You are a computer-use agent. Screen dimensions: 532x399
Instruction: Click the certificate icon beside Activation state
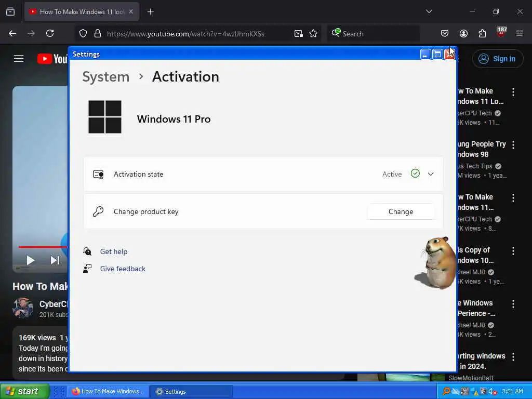(x=98, y=175)
